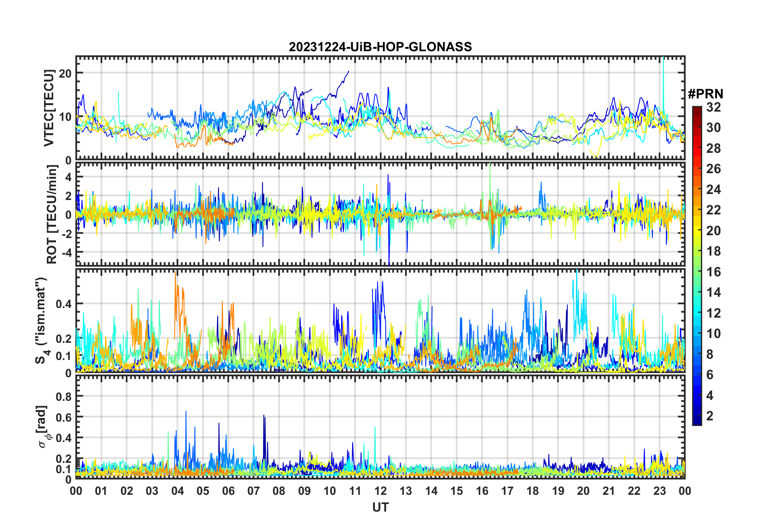Select the 07 hour tick label on UT axis
The image size is (761, 532).
coord(254,491)
